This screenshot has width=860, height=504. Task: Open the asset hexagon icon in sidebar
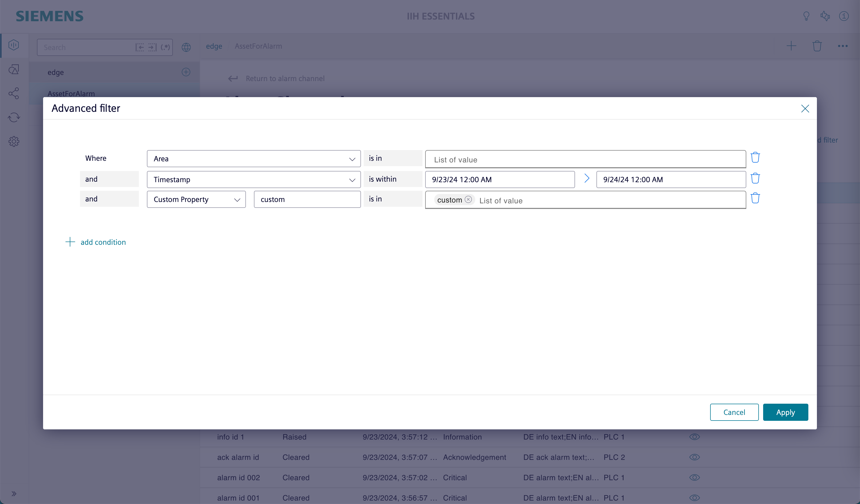pos(14,45)
